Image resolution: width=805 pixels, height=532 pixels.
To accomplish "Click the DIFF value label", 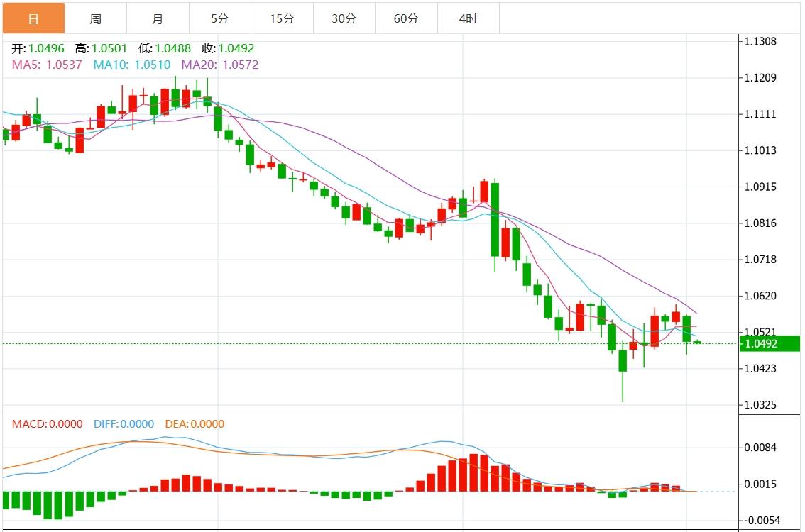I will (124, 424).
